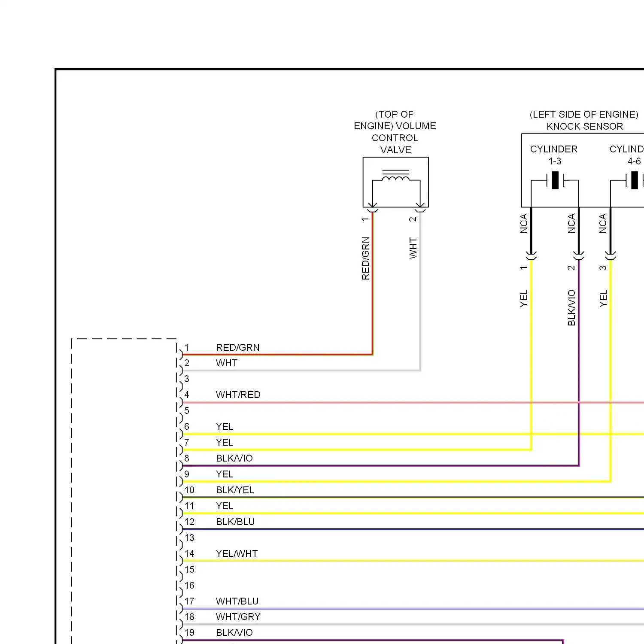
Task: Select unused pin number 15 on the dashed connector
Action: pyautogui.click(x=189, y=570)
